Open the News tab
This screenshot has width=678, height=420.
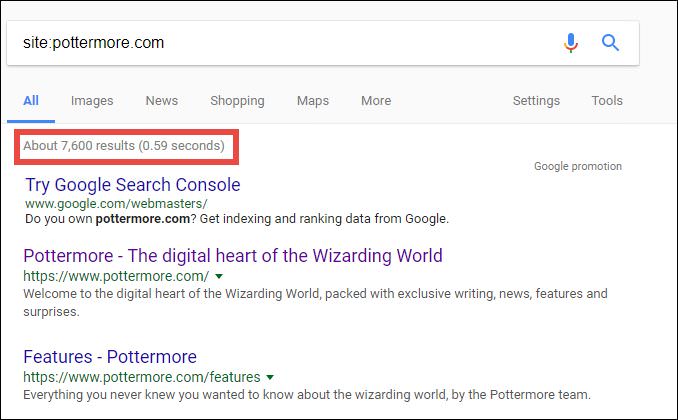tap(161, 100)
